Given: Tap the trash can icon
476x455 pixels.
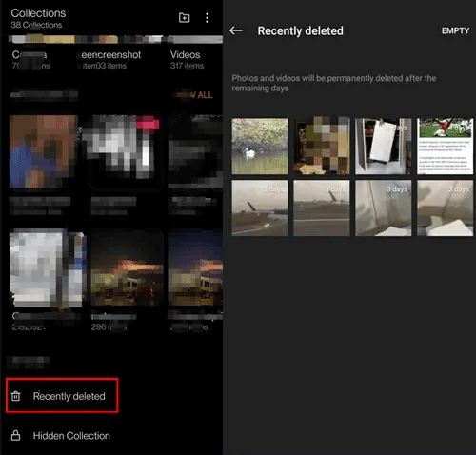Looking at the screenshot, I should point(15,396).
